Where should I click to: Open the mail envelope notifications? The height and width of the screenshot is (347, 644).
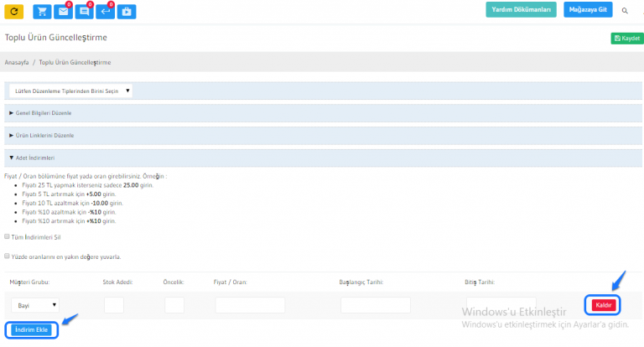pyautogui.click(x=63, y=12)
